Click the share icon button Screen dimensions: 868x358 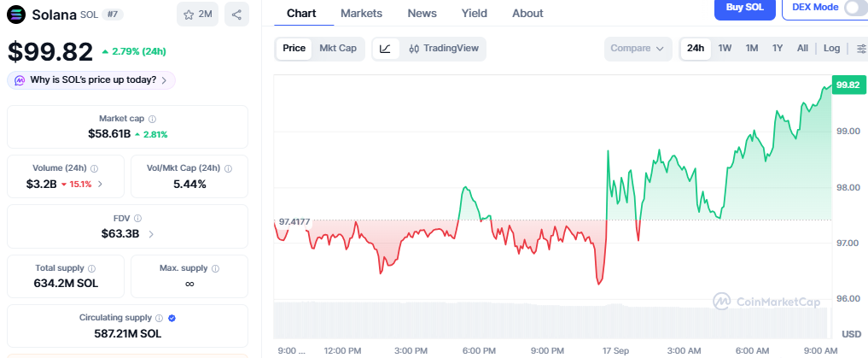[x=236, y=15]
